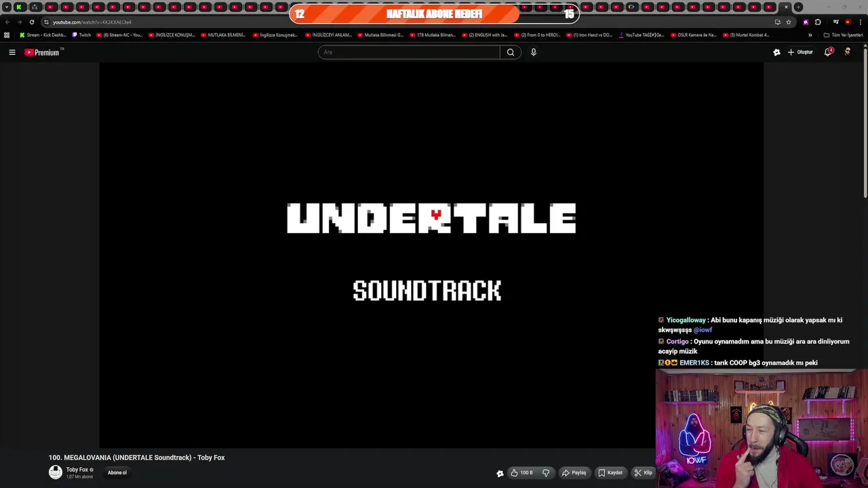
Task: Click the UNDERTALE soundtrack video player
Action: point(431,255)
